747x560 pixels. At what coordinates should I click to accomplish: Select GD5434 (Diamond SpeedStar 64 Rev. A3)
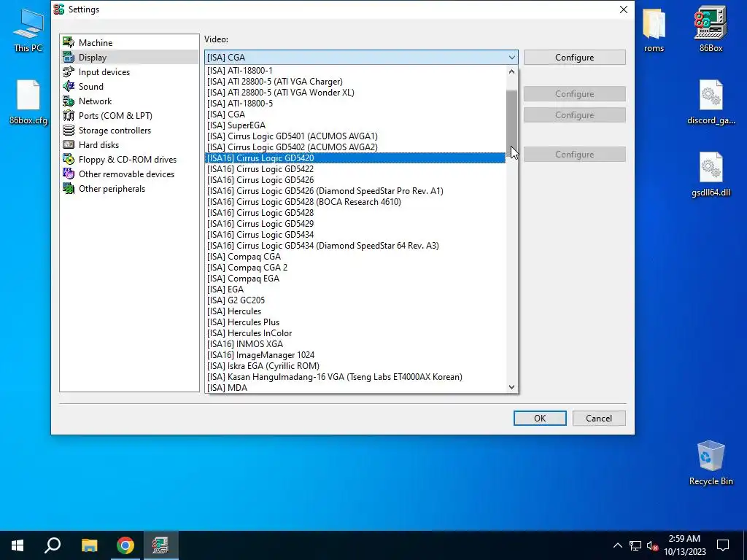coord(355,246)
